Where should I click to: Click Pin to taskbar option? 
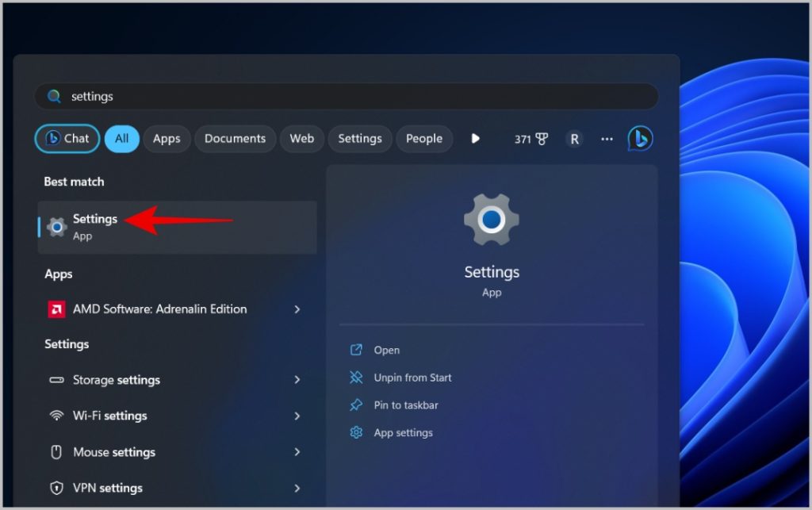coord(406,405)
